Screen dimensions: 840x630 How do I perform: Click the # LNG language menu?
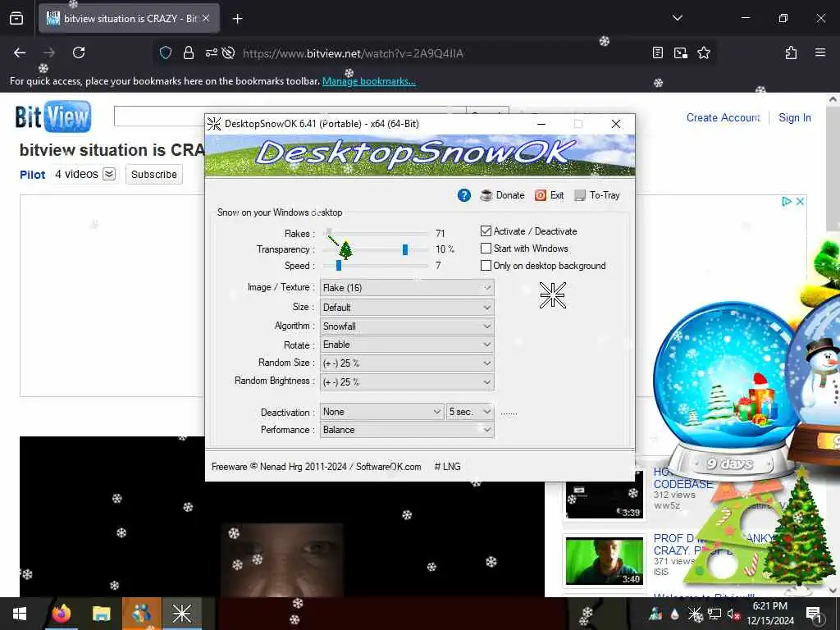click(447, 467)
